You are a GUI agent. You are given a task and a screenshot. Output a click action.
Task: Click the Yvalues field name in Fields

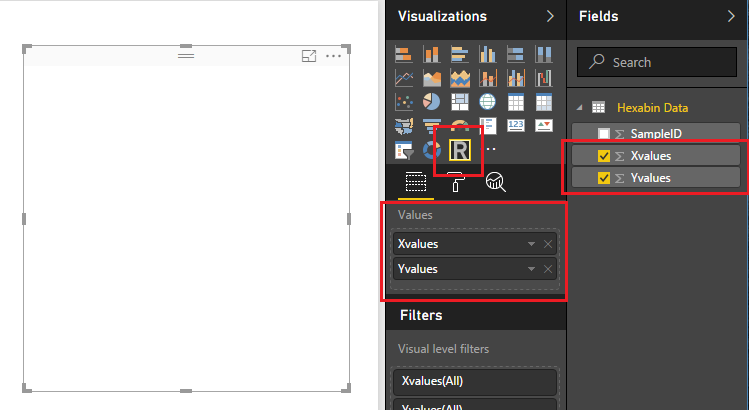(651, 178)
